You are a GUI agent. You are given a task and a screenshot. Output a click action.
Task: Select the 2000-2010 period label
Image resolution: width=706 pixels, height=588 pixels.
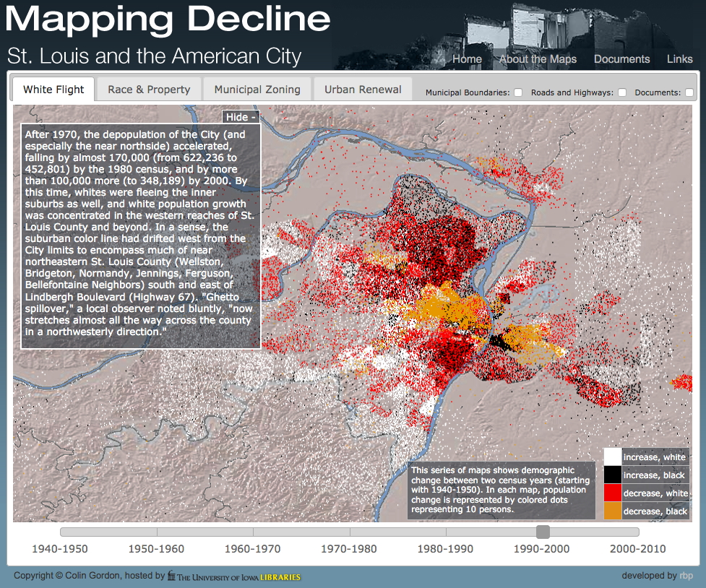(638, 549)
